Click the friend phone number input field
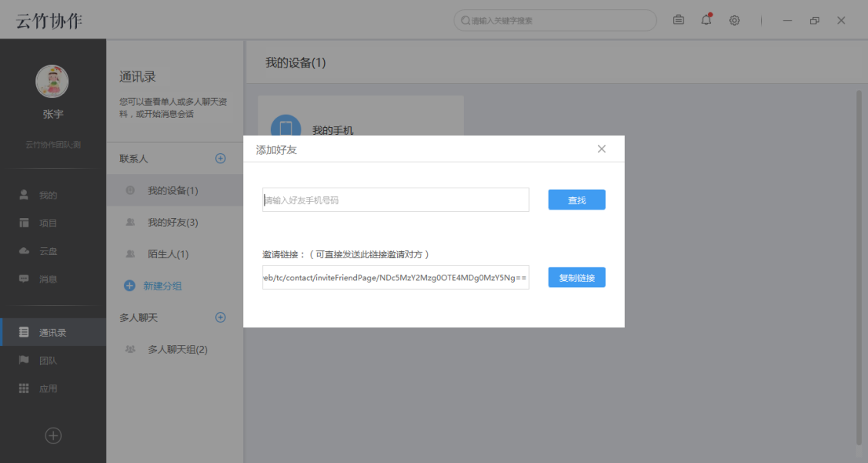Image resolution: width=868 pixels, height=463 pixels. click(395, 199)
